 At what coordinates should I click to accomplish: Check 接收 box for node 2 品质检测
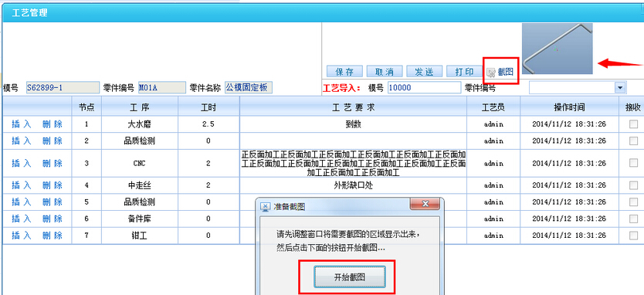tap(633, 141)
